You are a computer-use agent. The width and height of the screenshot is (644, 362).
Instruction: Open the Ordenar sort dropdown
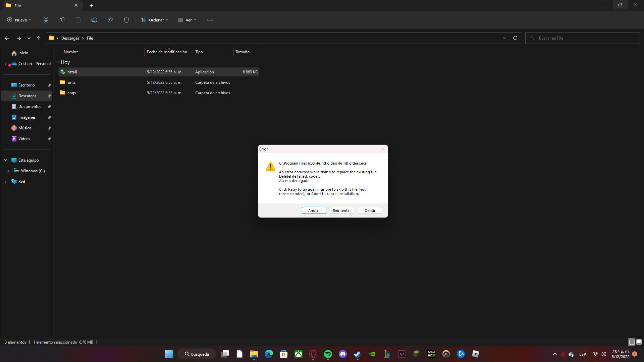click(155, 20)
